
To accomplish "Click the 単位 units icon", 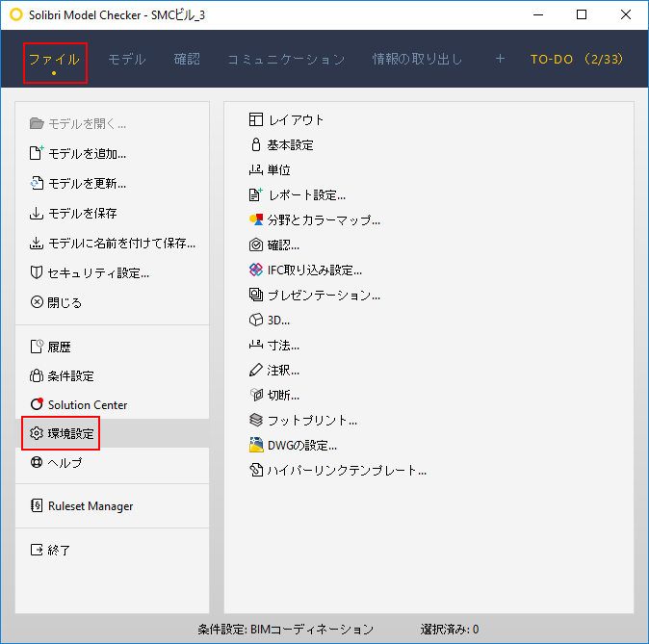I will [x=256, y=169].
